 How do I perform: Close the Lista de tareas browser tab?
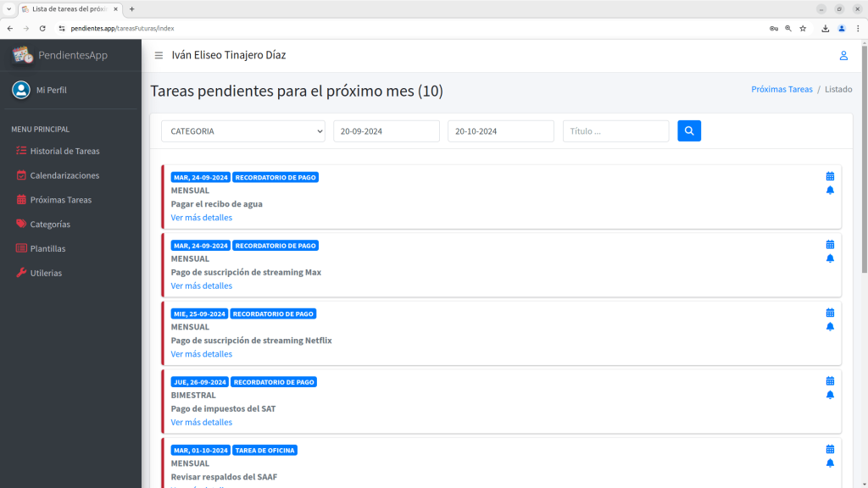(x=115, y=8)
